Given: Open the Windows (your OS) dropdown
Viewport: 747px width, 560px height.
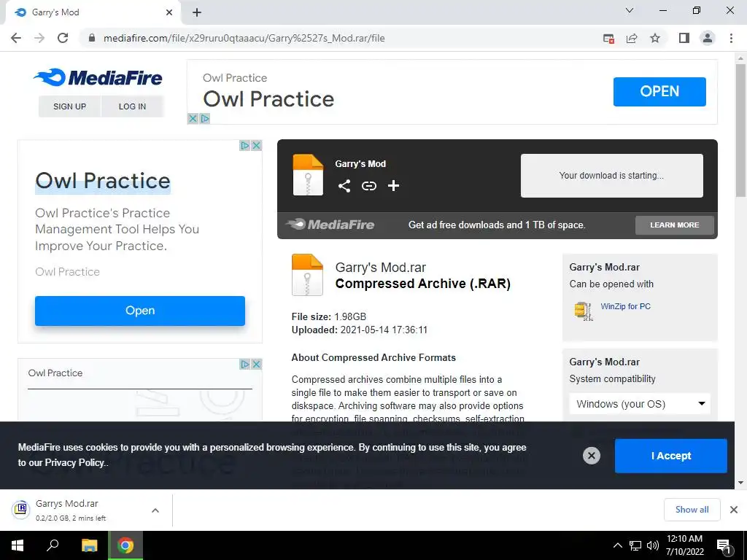Looking at the screenshot, I should [640, 404].
